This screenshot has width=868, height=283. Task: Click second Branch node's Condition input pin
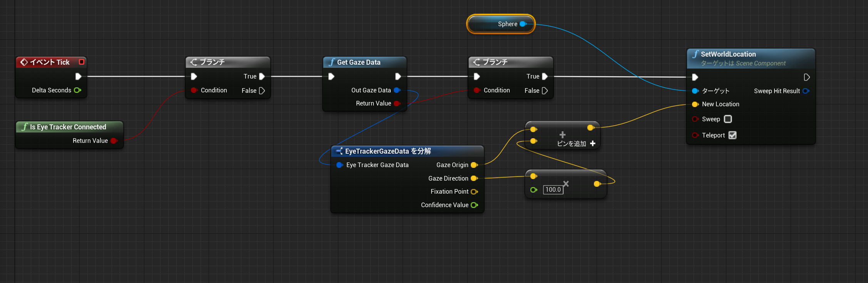477,90
